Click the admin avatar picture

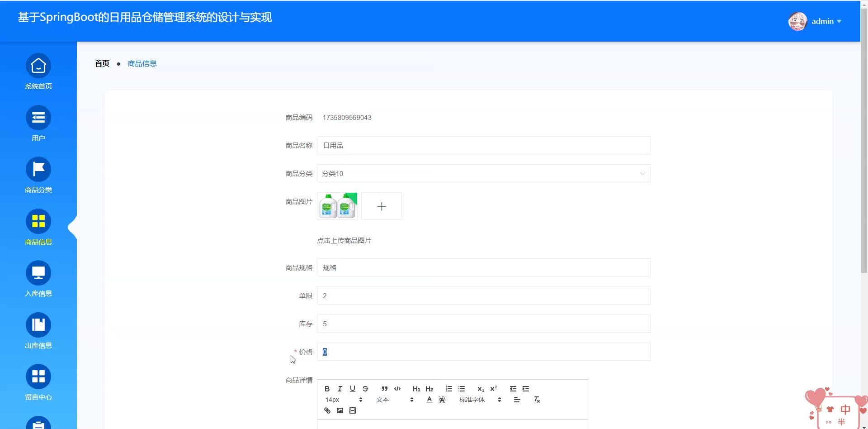point(797,21)
